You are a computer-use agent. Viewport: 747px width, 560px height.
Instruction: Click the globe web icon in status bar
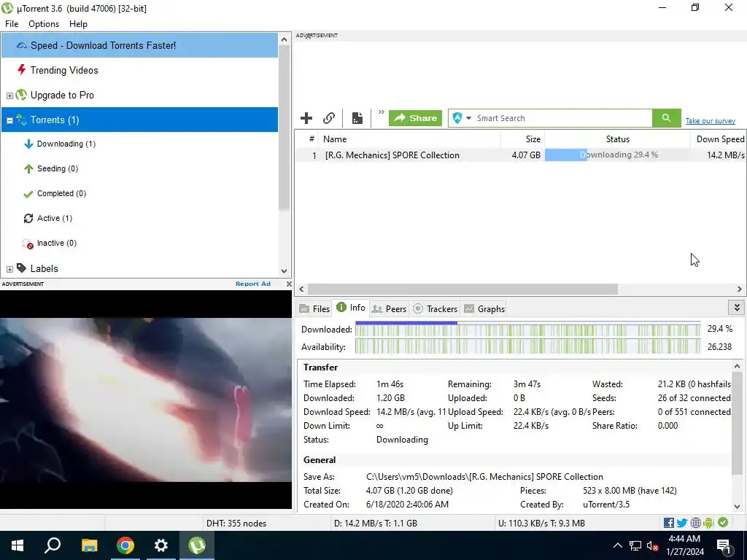[696, 523]
